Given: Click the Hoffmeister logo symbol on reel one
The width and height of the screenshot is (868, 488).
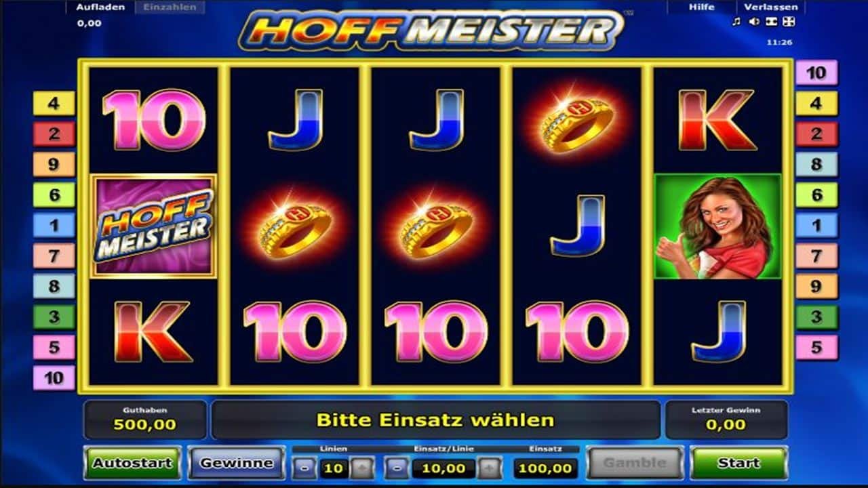Looking at the screenshot, I should coord(154,226).
